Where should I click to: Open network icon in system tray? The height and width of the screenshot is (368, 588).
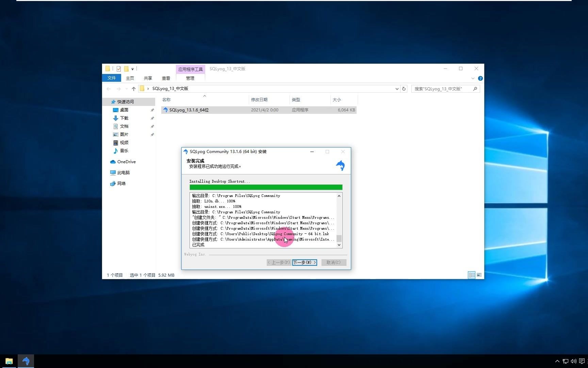pos(565,361)
